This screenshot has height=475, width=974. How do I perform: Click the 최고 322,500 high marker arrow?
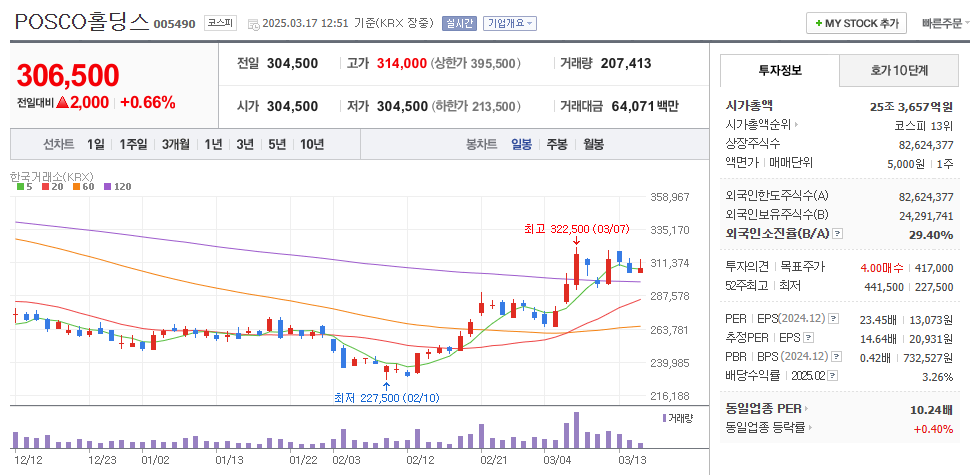point(576,241)
